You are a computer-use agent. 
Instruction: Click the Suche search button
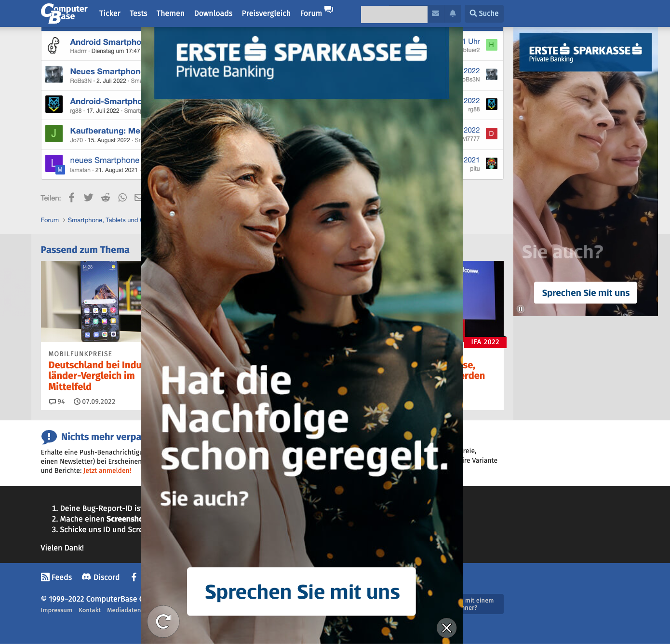coord(484,13)
